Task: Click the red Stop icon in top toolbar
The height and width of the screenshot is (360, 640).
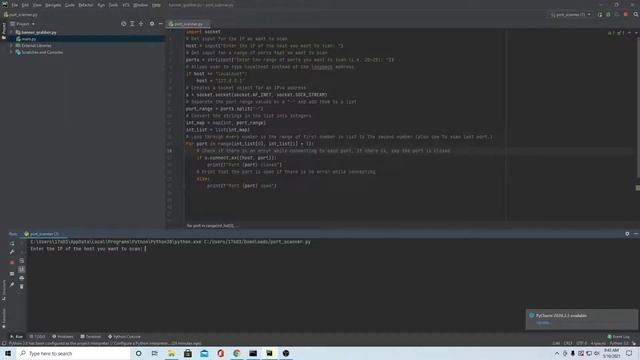Action: pyautogui.click(x=626, y=15)
